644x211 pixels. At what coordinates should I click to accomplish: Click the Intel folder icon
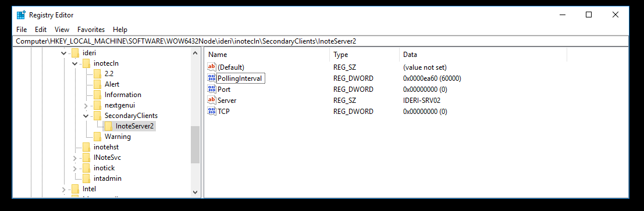tap(74, 189)
